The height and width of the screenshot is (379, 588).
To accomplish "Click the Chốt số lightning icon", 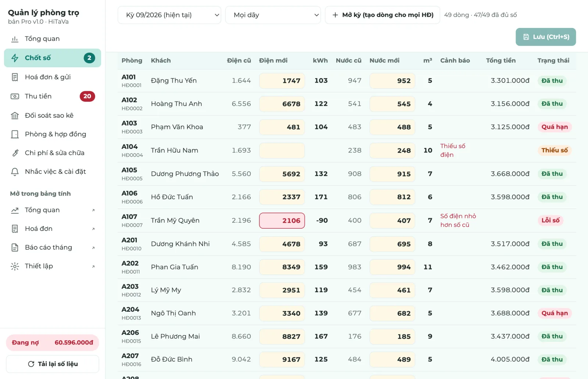I will (x=15, y=58).
